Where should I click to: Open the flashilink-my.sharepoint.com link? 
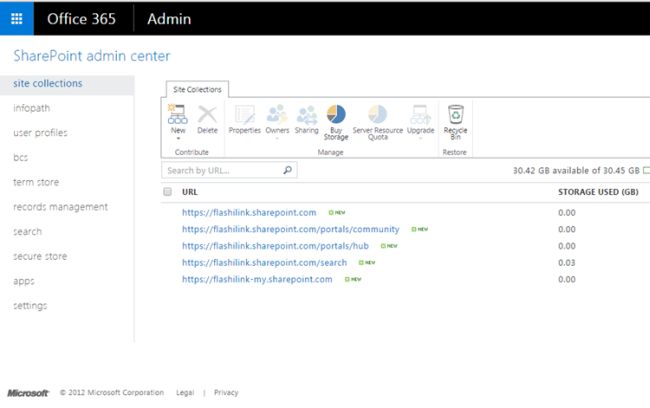pyautogui.click(x=257, y=279)
